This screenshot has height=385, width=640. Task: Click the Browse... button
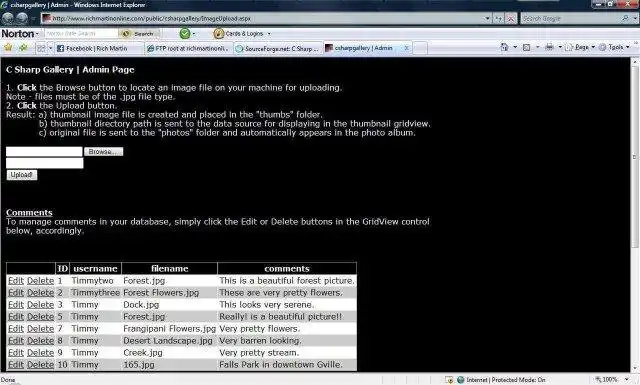click(103, 151)
